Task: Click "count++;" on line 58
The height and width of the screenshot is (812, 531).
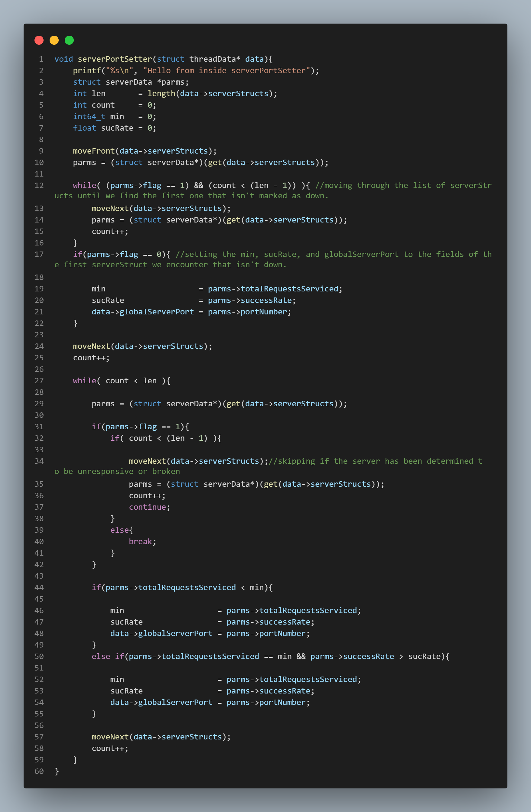Action: [x=110, y=749]
